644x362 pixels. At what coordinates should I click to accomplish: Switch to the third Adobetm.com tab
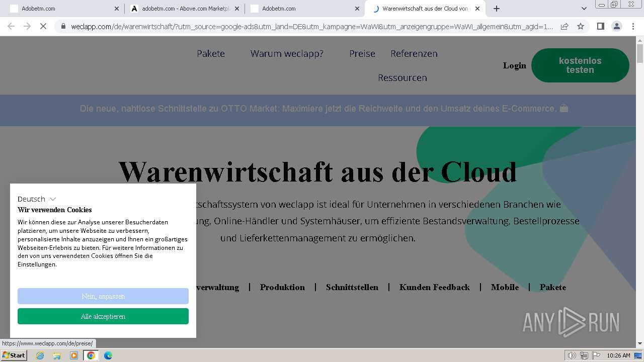pyautogui.click(x=304, y=9)
